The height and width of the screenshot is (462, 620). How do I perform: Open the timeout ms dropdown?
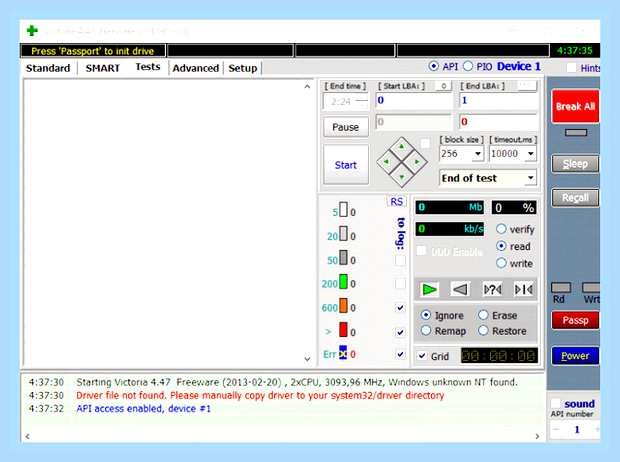[x=531, y=153]
